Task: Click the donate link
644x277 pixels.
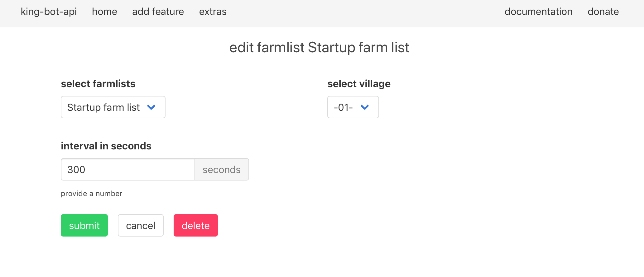Action: click(603, 12)
